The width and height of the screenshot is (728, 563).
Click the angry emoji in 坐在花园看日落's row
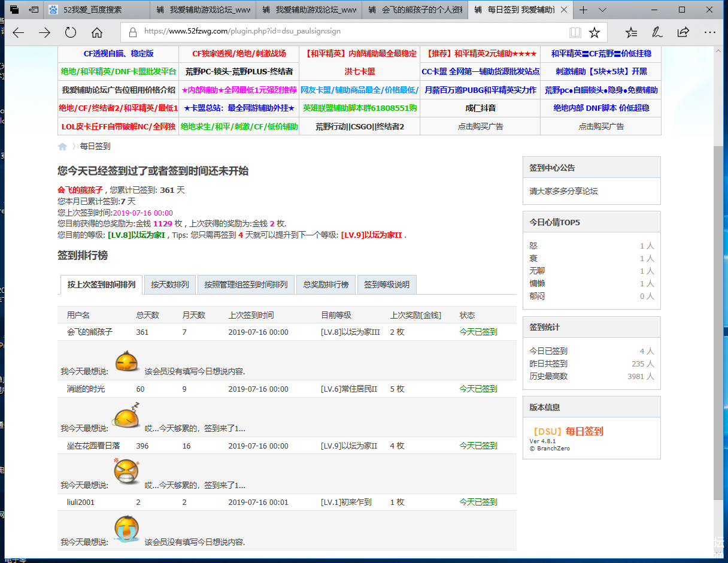pyautogui.click(x=126, y=472)
